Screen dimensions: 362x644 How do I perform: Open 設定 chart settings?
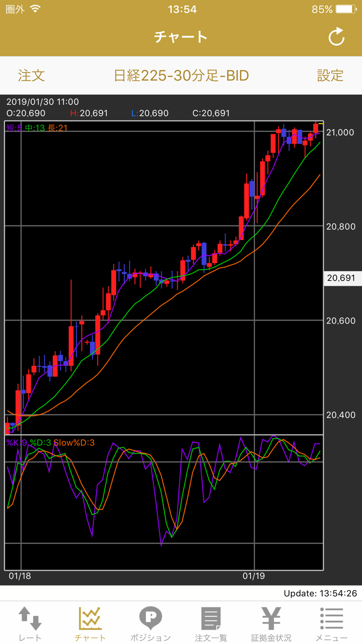(x=330, y=75)
